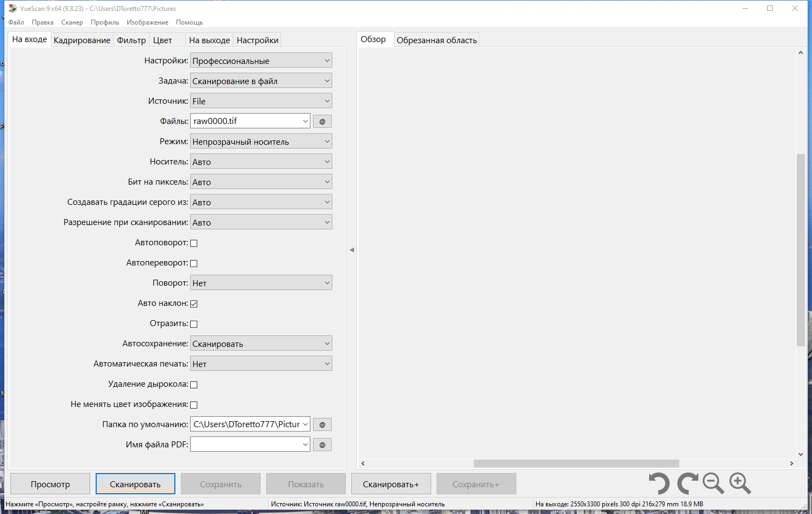Open the Правка menu
Image resolution: width=812 pixels, height=514 pixels.
click(x=43, y=22)
